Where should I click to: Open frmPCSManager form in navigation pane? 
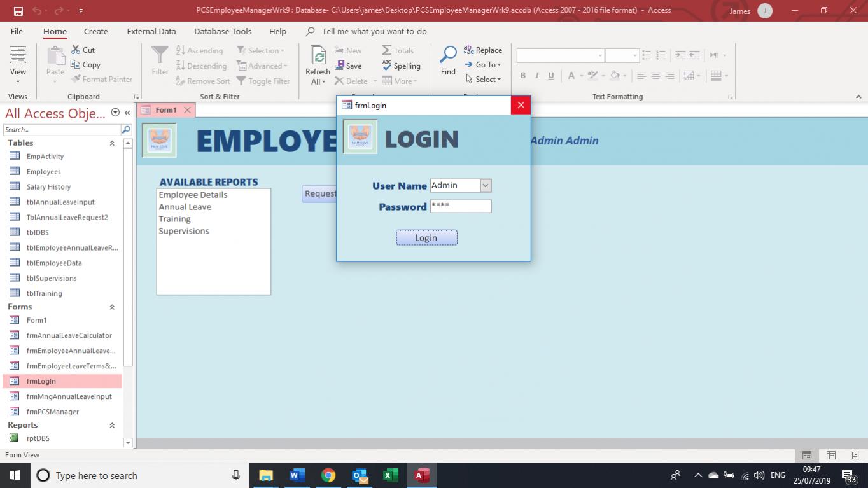53,412
